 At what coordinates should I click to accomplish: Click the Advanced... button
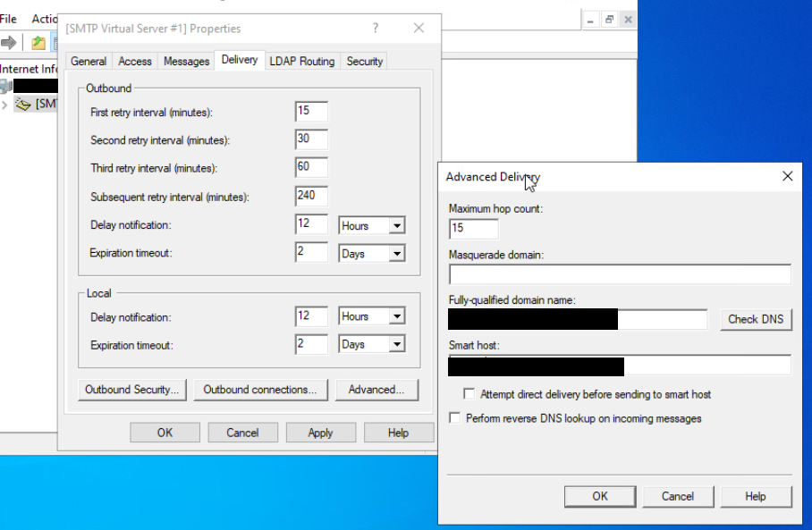pyautogui.click(x=376, y=390)
